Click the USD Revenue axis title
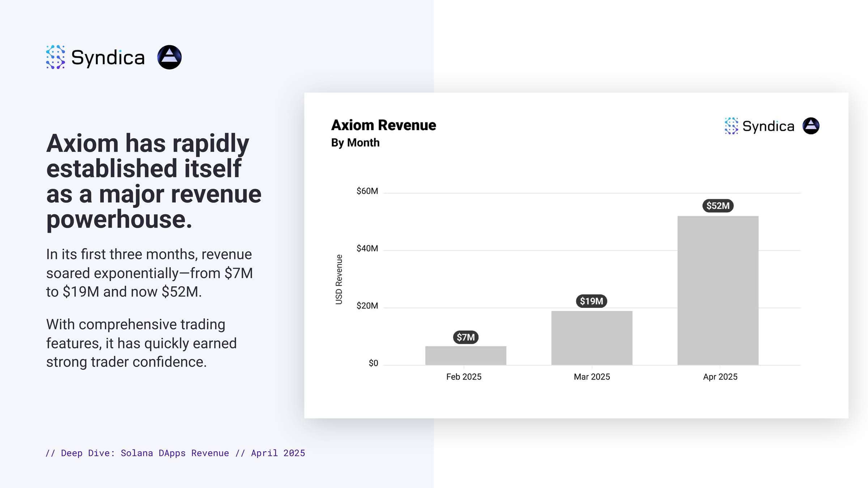This screenshot has width=868, height=488. tap(339, 279)
